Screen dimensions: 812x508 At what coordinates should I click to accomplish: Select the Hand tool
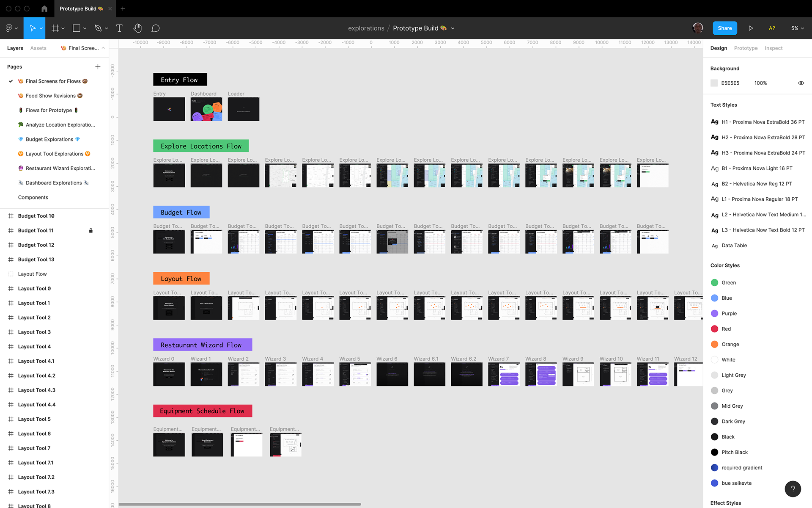coord(137,28)
